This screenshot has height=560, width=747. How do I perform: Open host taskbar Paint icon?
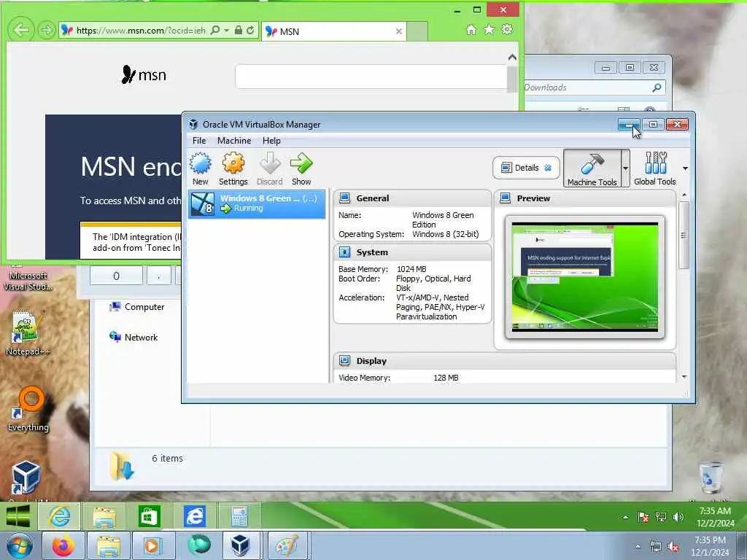286,545
